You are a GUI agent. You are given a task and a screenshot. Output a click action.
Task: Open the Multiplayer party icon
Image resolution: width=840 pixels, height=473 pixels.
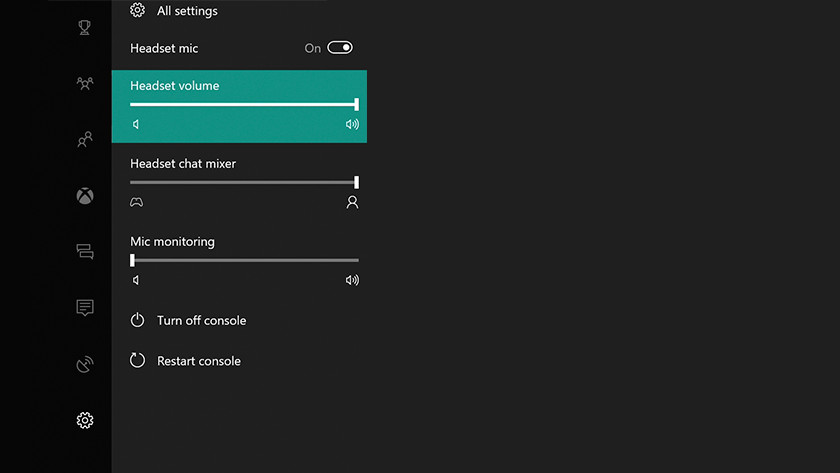(85, 84)
